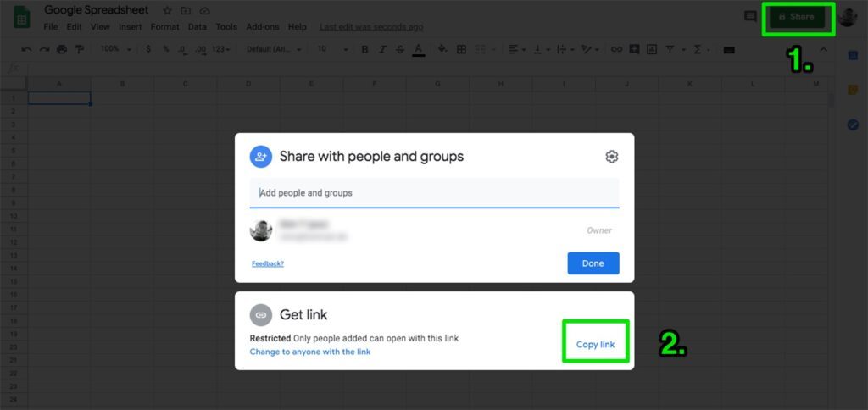Click the blue Done button

pyautogui.click(x=593, y=263)
